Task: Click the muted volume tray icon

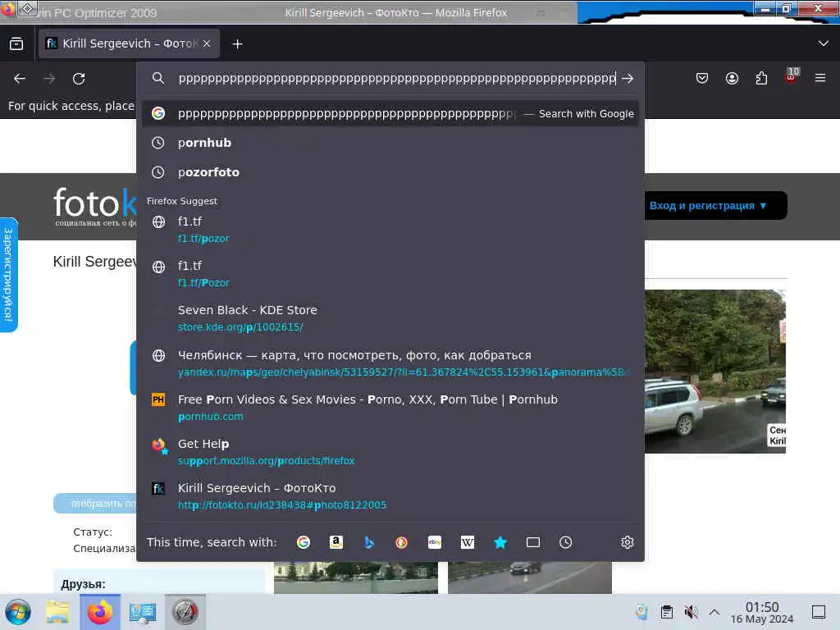Action: click(x=691, y=612)
